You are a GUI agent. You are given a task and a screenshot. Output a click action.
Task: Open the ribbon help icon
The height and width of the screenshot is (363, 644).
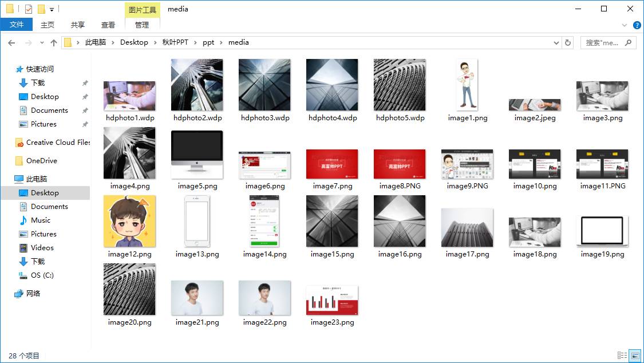point(636,25)
